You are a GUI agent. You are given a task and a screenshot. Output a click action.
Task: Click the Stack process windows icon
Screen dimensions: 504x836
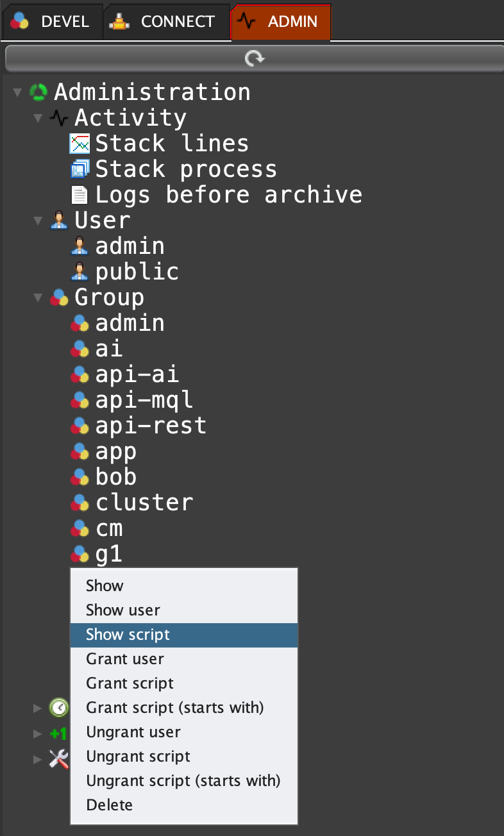80,169
